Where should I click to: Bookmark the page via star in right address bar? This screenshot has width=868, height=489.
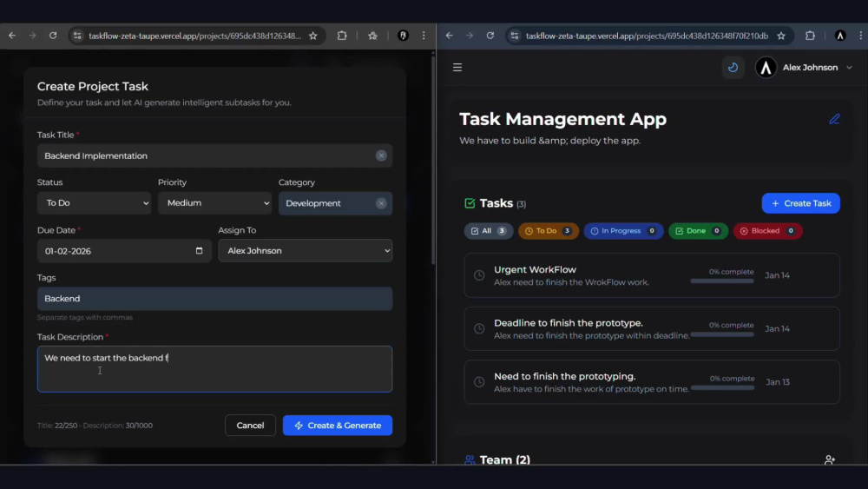[781, 36]
